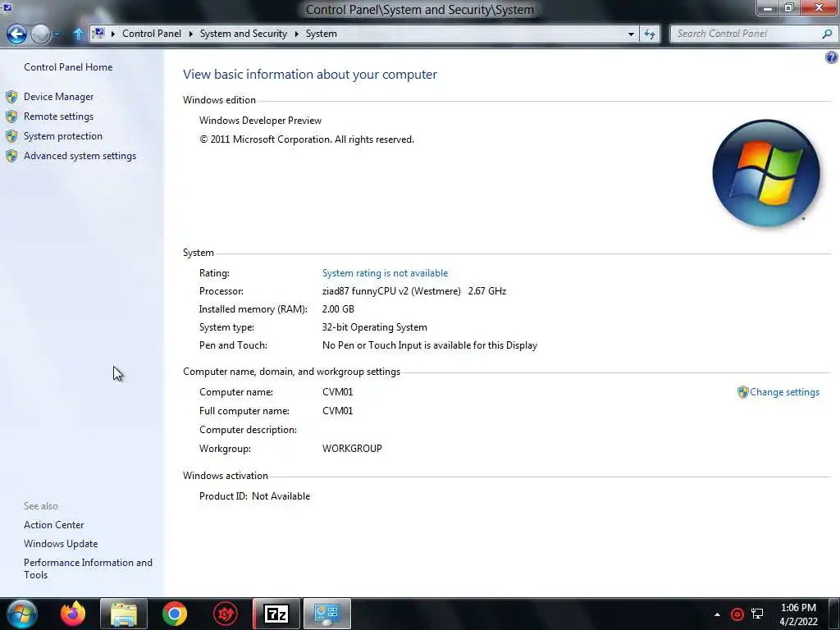Viewport: 840px width, 630px height.
Task: Click the Control Panel taskbar button
Action: click(327, 614)
